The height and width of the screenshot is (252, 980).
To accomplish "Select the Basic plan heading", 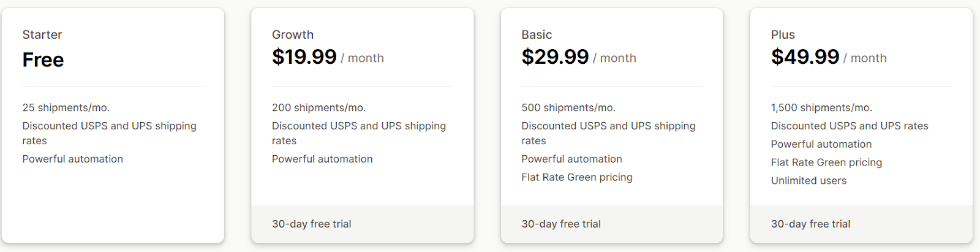I will (x=537, y=35).
